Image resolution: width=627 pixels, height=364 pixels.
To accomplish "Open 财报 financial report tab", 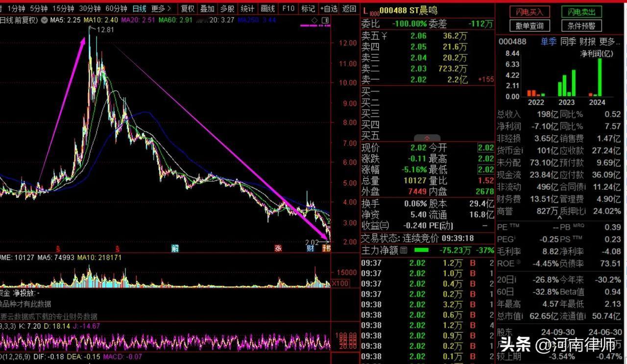I will coord(587,42).
